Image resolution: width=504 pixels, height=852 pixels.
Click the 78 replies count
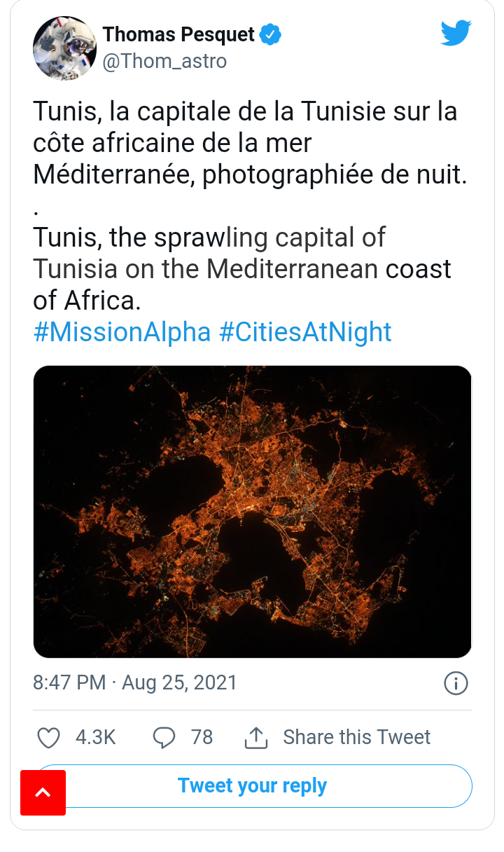[x=202, y=737]
